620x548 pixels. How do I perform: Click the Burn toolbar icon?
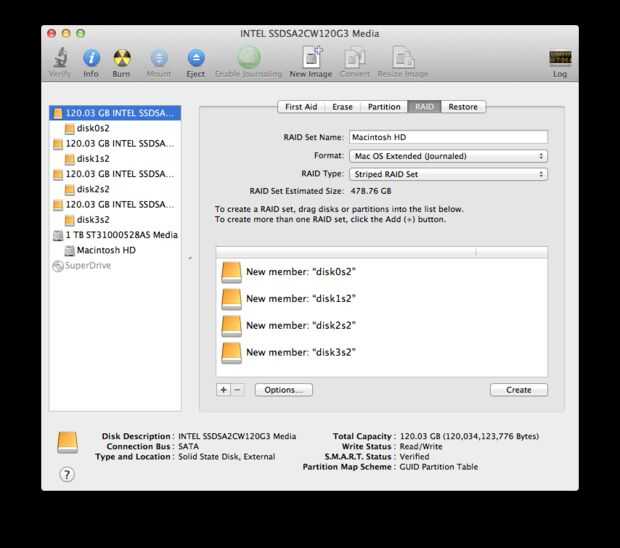click(x=121, y=58)
